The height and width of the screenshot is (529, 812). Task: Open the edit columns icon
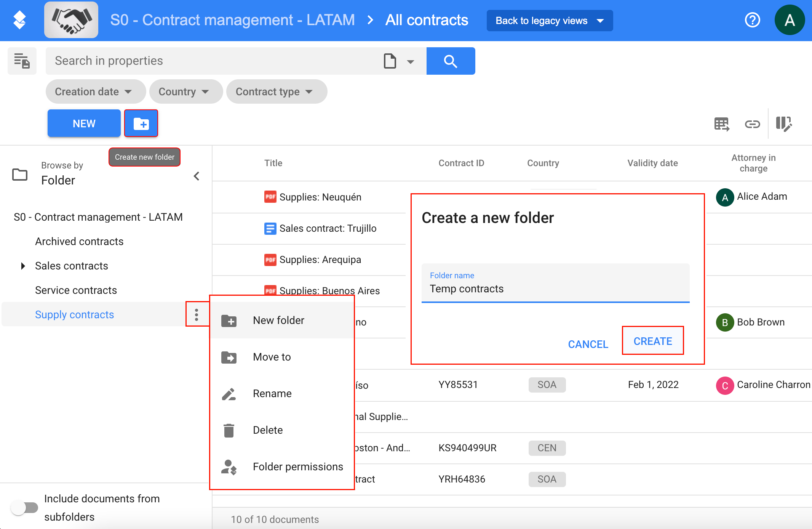pos(784,124)
